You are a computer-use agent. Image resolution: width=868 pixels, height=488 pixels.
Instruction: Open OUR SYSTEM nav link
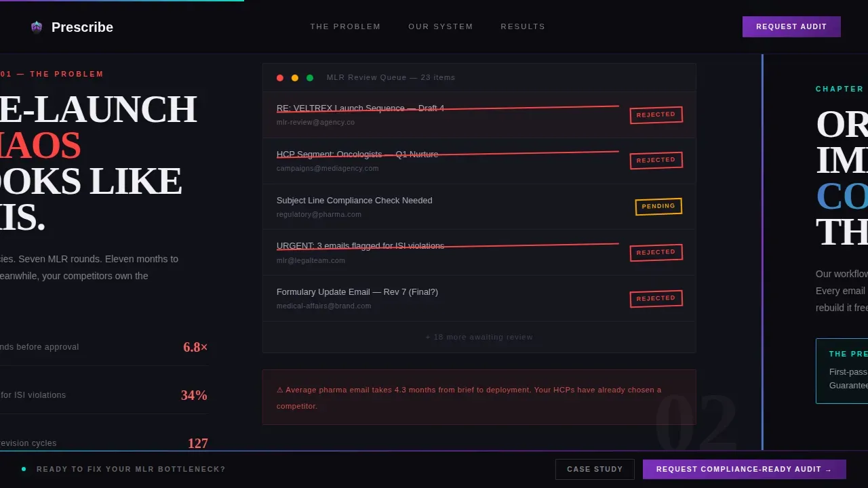point(441,26)
